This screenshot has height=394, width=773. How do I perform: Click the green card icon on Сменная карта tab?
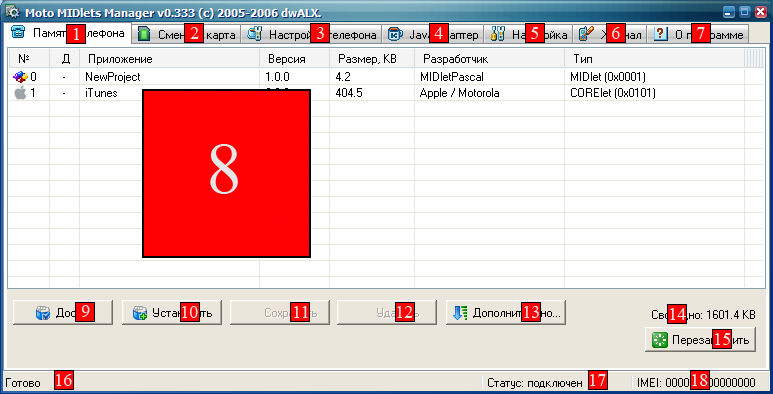click(143, 35)
